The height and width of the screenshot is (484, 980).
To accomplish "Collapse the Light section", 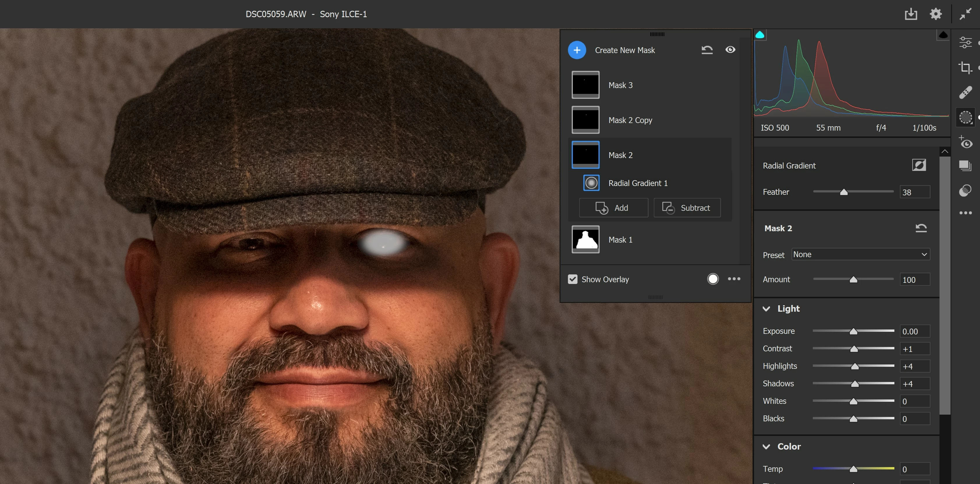I will click(766, 308).
